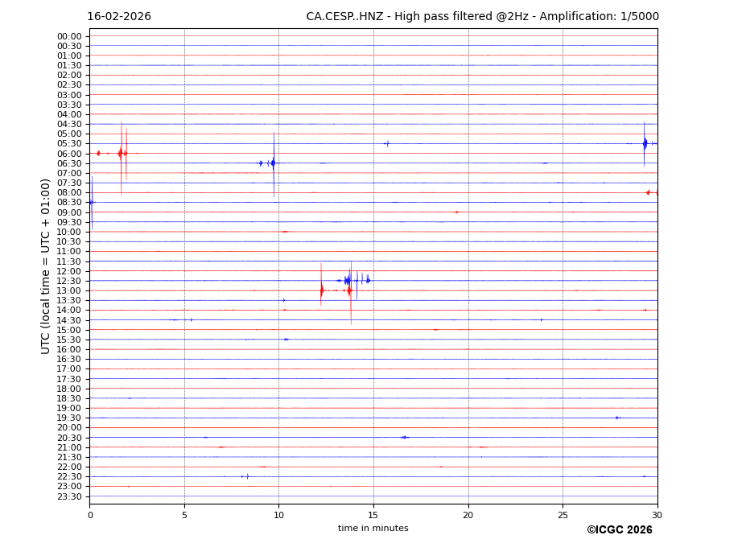Click the x-axis tick label 25
Image resolution: width=746 pixels, height=560 pixels.
click(563, 515)
